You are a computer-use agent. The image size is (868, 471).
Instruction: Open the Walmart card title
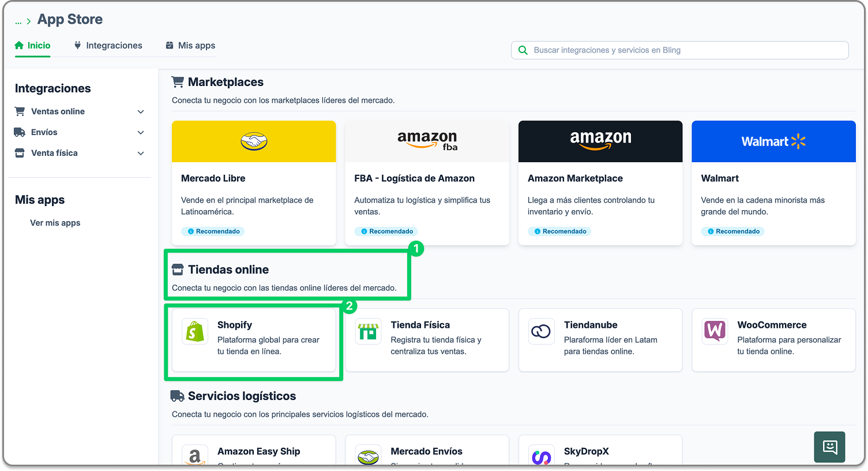(x=720, y=178)
